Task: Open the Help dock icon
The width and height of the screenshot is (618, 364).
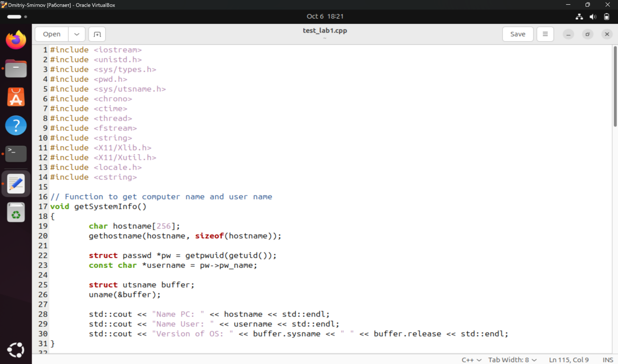Action: coord(16,126)
